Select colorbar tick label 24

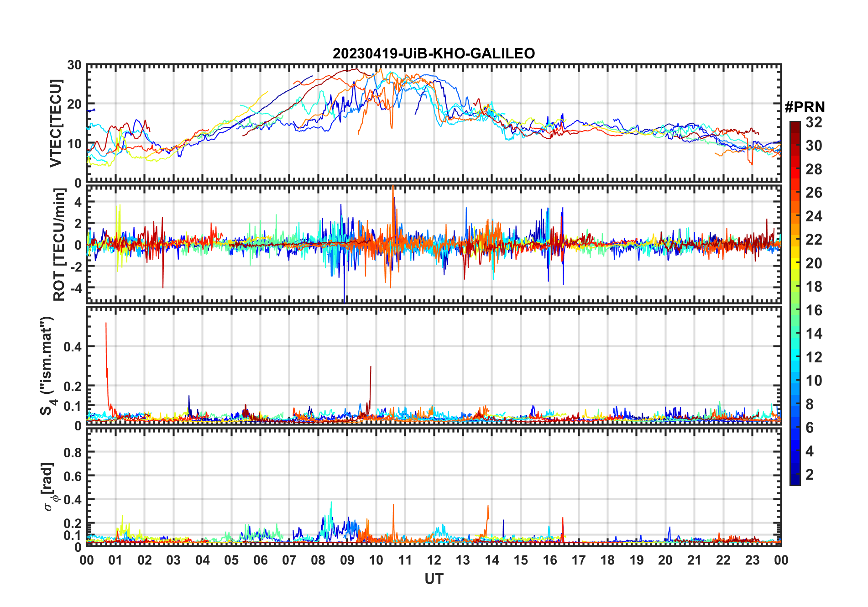[814, 216]
